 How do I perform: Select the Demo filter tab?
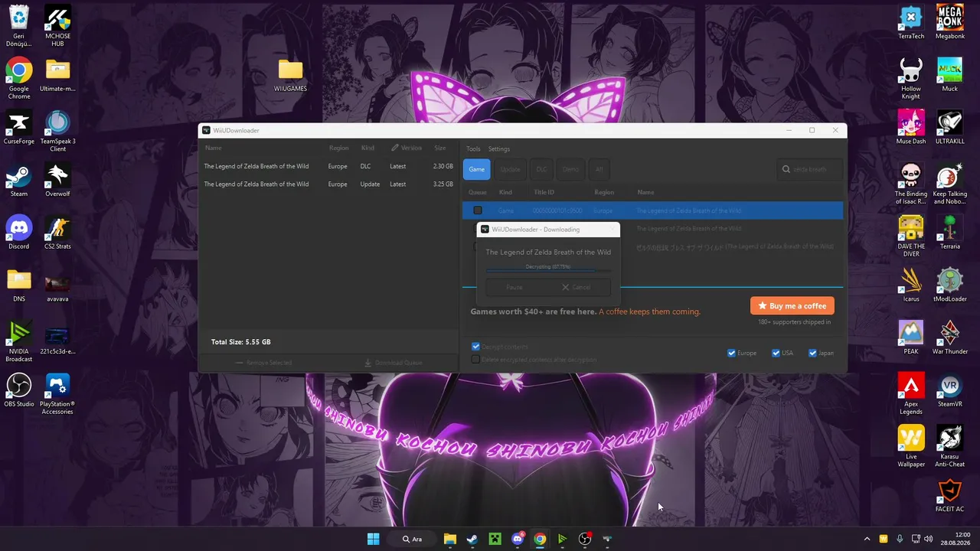570,169
